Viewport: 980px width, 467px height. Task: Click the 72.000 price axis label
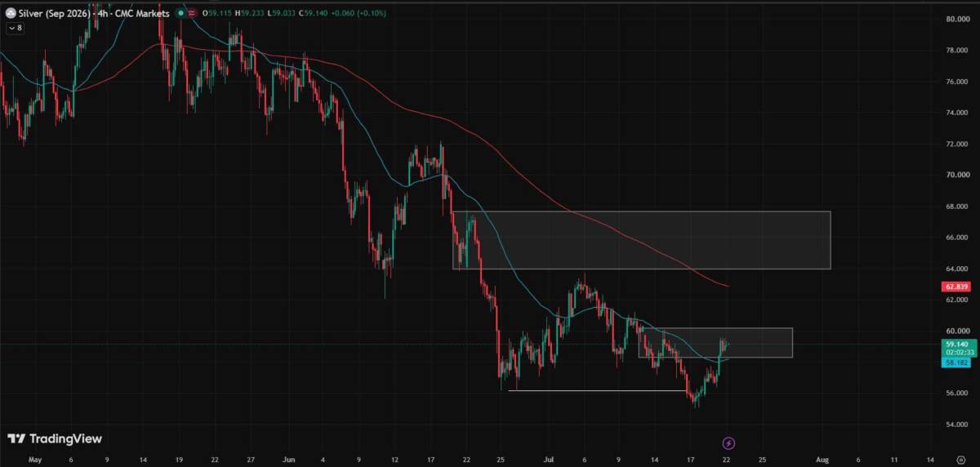click(957, 144)
